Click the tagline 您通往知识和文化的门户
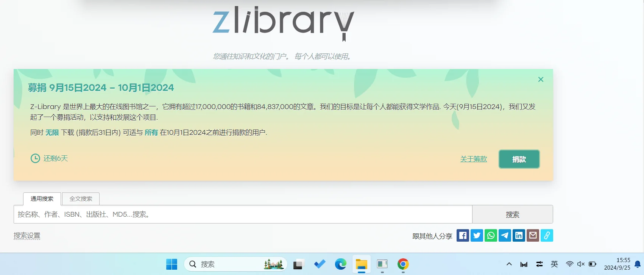 point(251,56)
